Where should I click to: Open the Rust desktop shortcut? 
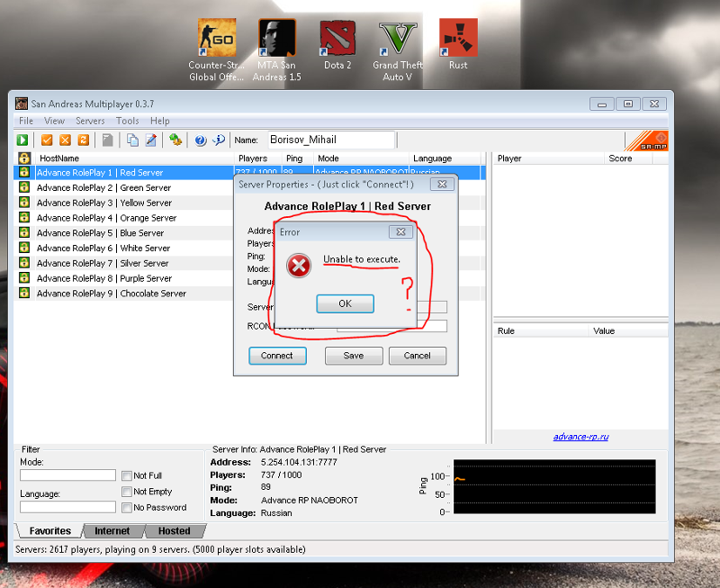458,39
